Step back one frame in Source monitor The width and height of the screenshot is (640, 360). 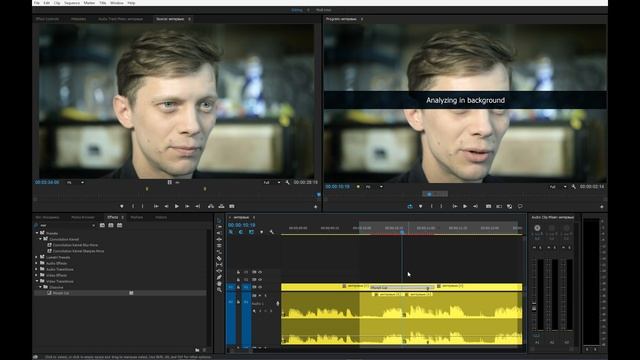(x=166, y=207)
